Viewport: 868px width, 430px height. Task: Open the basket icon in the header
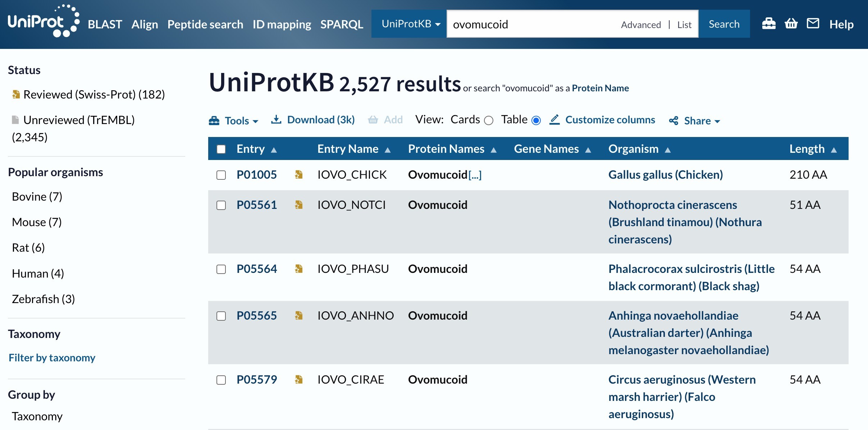pyautogui.click(x=791, y=24)
